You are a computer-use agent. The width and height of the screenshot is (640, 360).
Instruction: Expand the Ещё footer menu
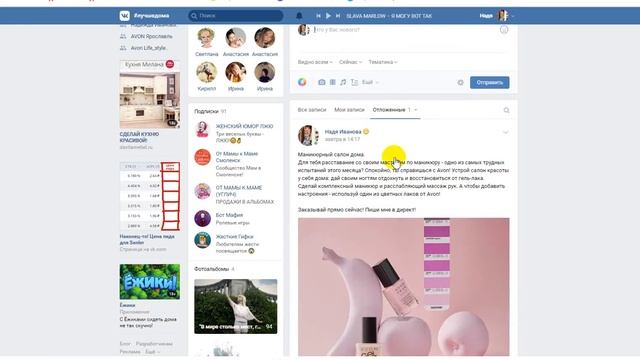(152, 351)
